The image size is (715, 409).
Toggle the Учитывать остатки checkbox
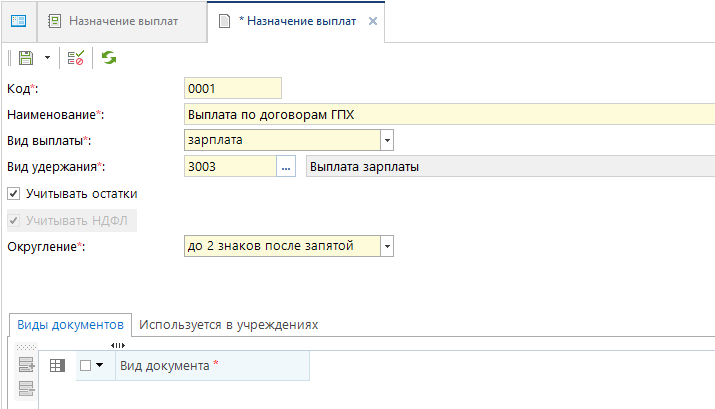tap(14, 194)
